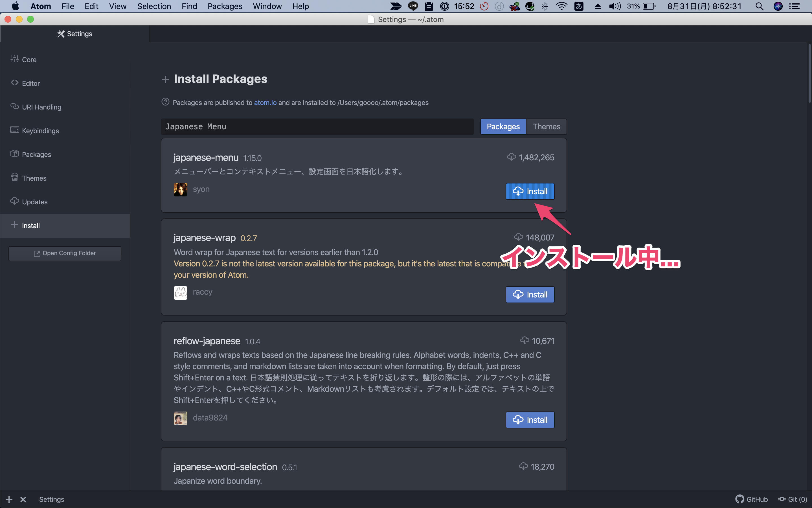Switch search filter to Themes
This screenshot has width=812, height=508.
(546, 127)
